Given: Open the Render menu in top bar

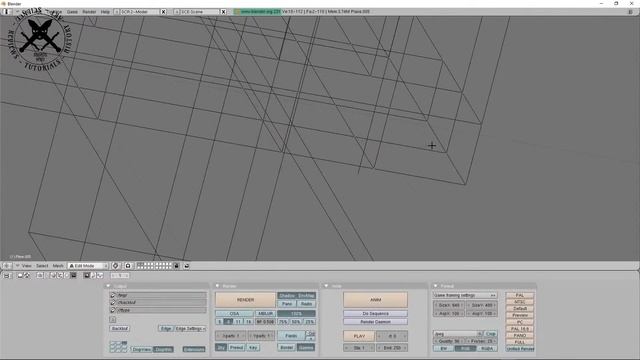Looking at the screenshot, I should (x=89, y=12).
